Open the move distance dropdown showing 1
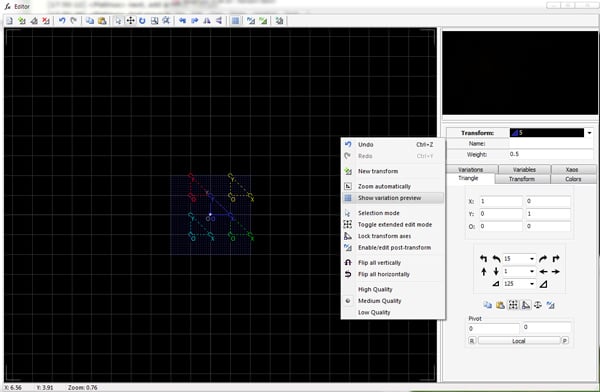 pyautogui.click(x=532, y=271)
